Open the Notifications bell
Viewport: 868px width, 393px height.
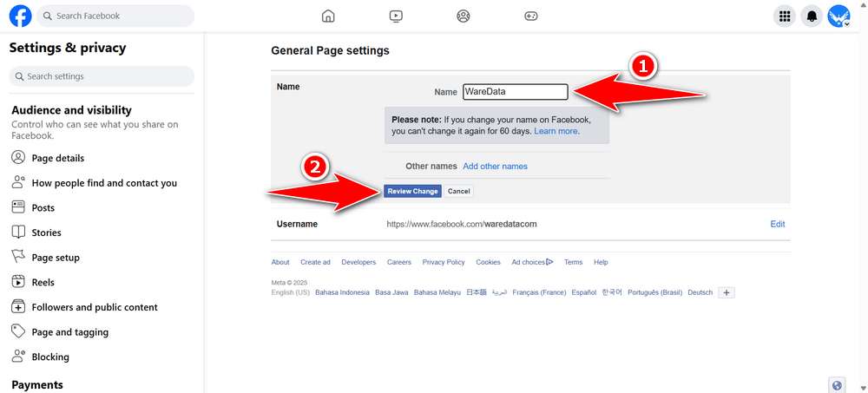(812, 16)
